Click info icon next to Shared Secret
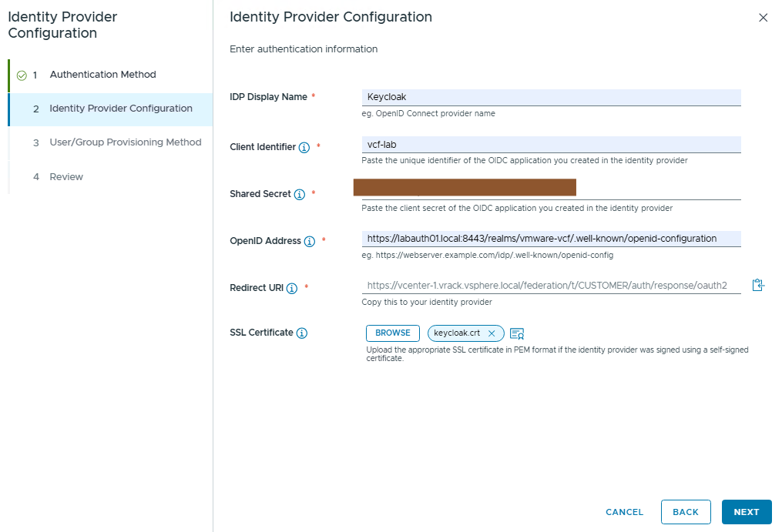 click(x=299, y=195)
